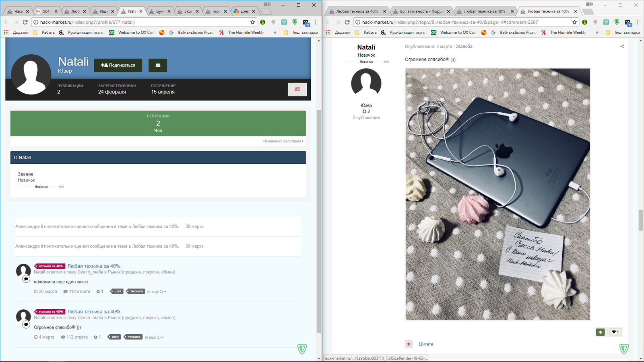Open Chrome menu in the right window
Image resolution: width=644 pixels, height=362 pixels.
(638, 22)
